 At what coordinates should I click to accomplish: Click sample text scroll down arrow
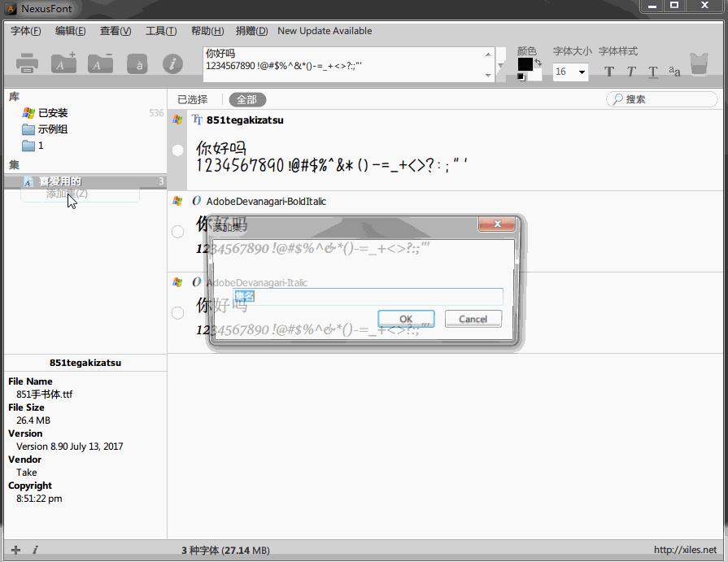[488, 75]
